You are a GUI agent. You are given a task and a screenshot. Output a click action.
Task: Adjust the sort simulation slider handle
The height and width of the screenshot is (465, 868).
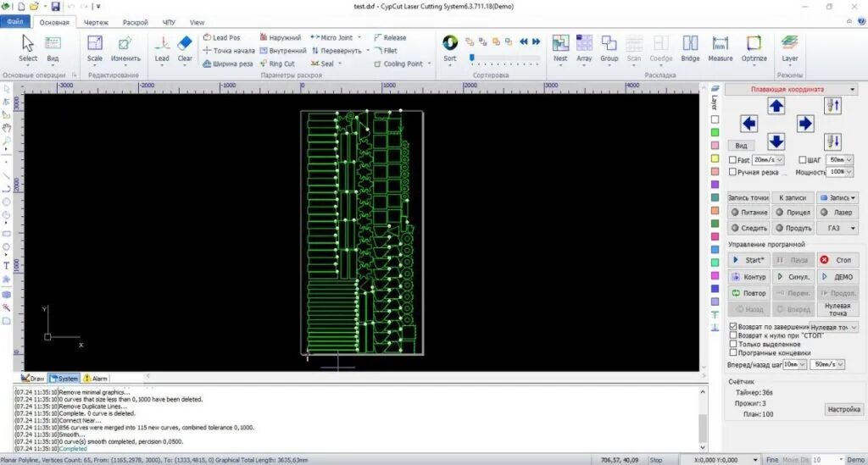click(x=471, y=57)
